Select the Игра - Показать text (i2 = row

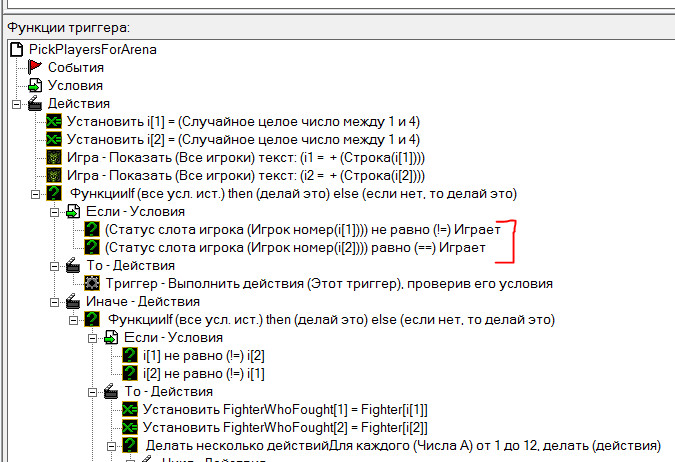(246, 176)
